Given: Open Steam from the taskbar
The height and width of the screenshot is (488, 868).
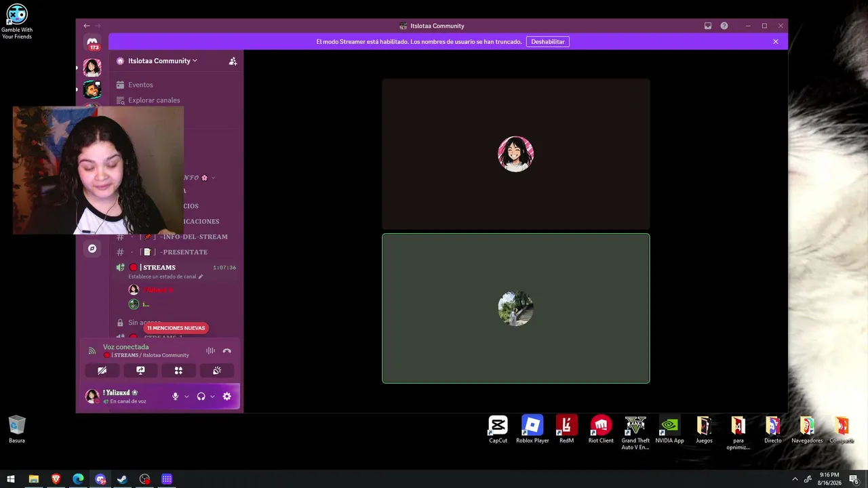Looking at the screenshot, I should 122,479.
